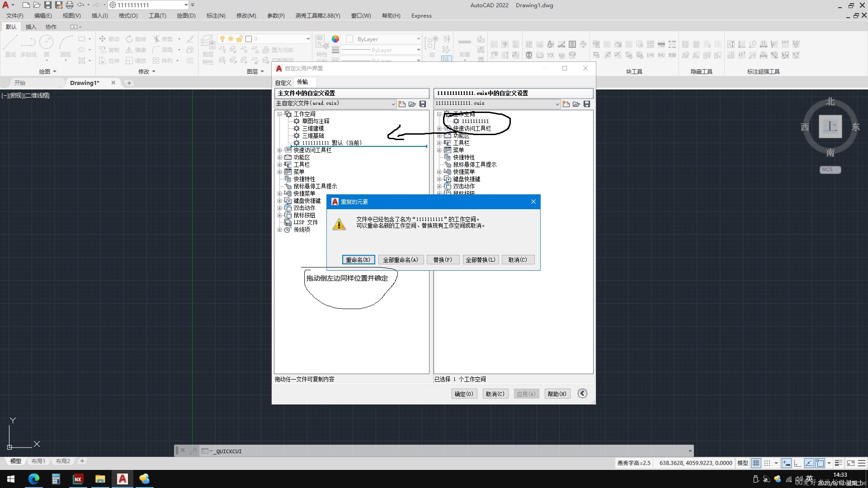Open the 燕秀工具箱2.88(Y) menu
Image resolution: width=868 pixels, height=488 pixels.
318,15
